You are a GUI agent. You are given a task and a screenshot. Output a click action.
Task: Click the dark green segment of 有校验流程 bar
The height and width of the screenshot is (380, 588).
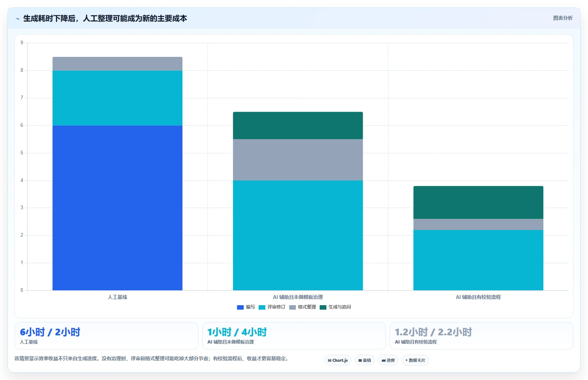[x=478, y=202]
